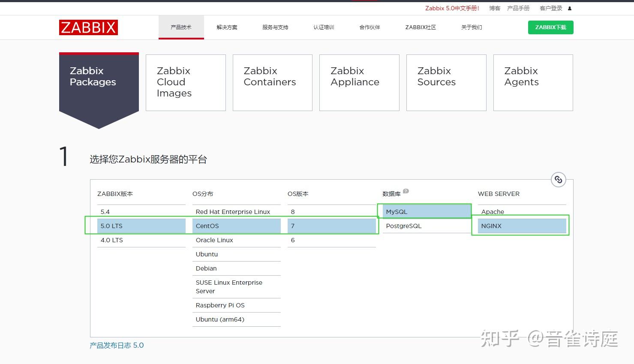Open the Zabbix Containers tab

tap(272, 82)
